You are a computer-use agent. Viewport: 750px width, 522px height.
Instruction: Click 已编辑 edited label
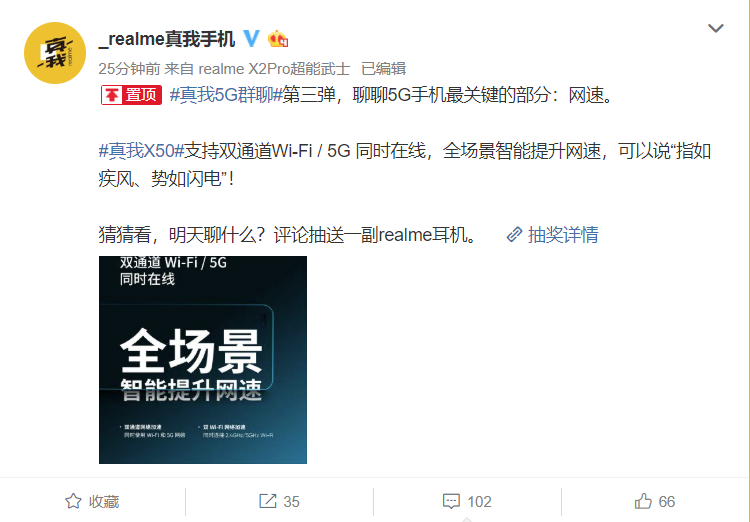point(384,68)
